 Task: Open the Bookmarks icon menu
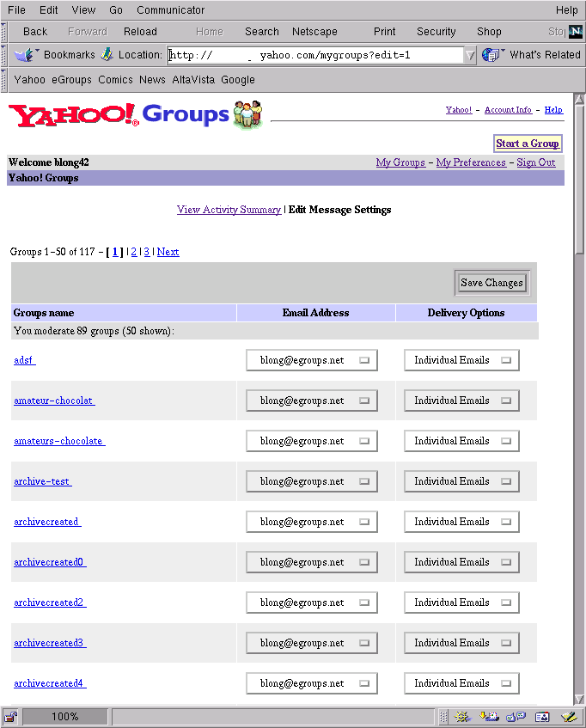[x=26, y=55]
